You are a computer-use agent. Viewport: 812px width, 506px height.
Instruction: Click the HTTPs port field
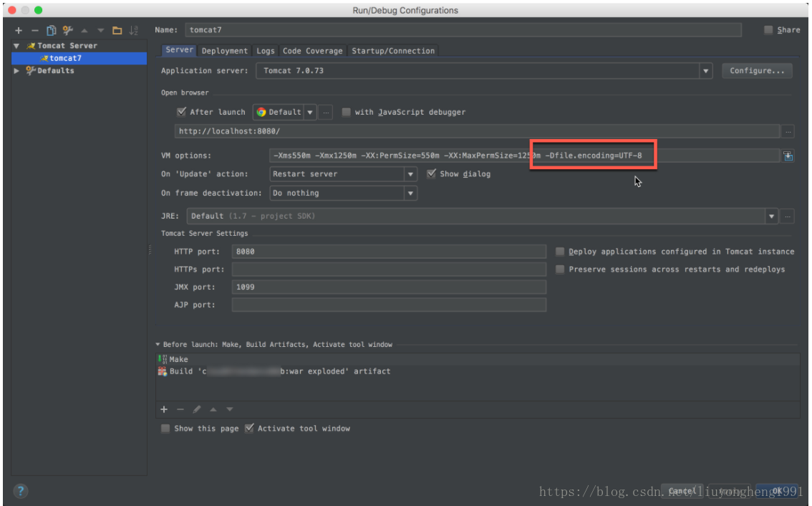389,269
